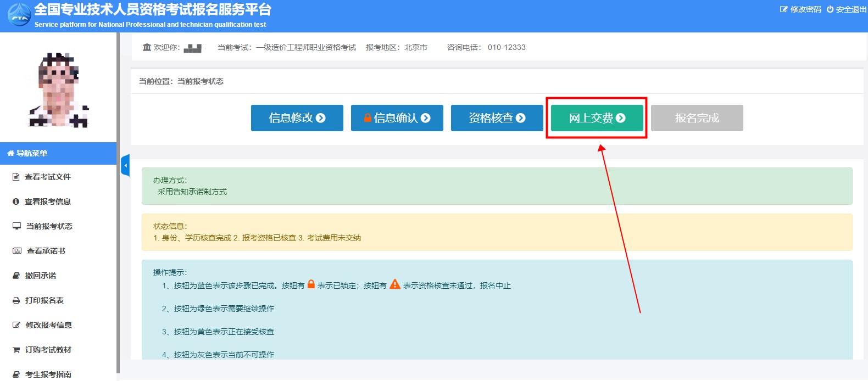
Task: Click the monitor icon beside 当前报考状态
Action: point(16,226)
